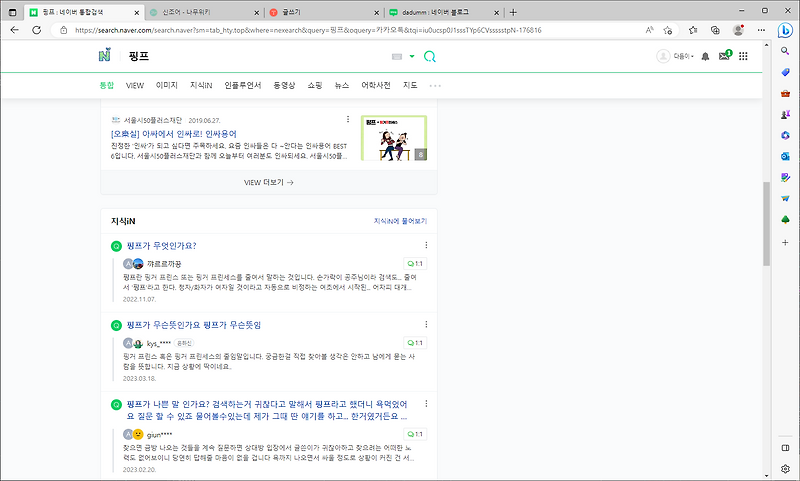The image size is (800, 481).
Task: Click the 꺄르르까꿍 answerer name
Action: 164,264
